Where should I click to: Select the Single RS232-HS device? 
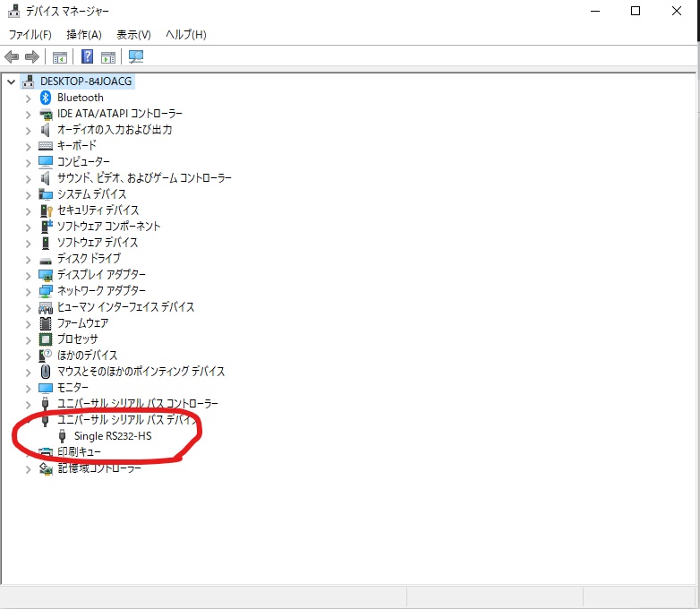(113, 435)
